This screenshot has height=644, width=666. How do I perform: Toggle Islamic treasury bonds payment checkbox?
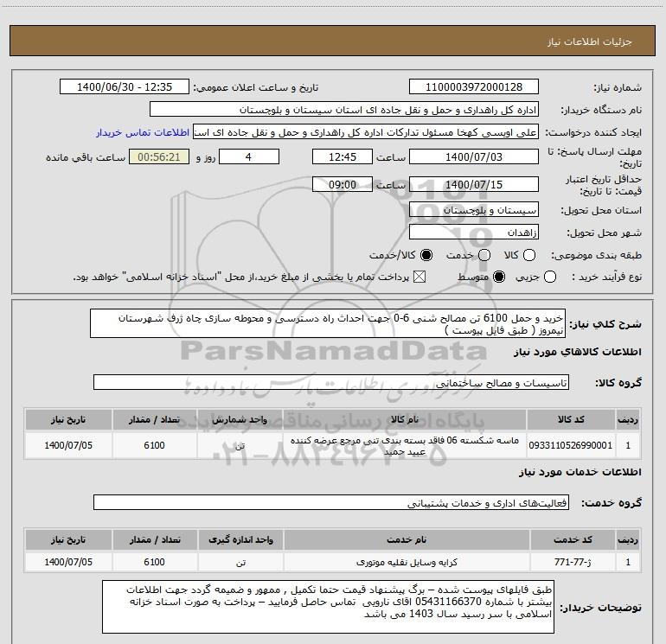(x=419, y=277)
